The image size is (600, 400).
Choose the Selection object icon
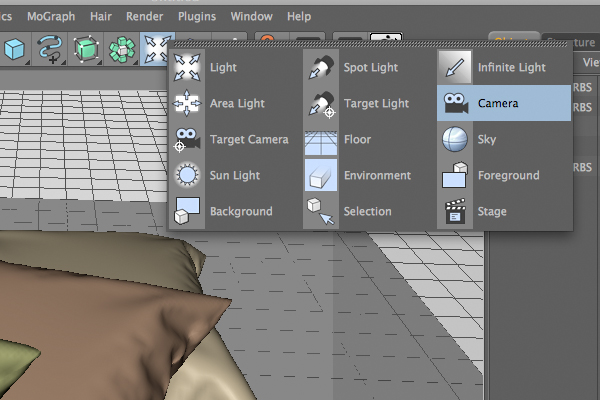pyautogui.click(x=321, y=211)
